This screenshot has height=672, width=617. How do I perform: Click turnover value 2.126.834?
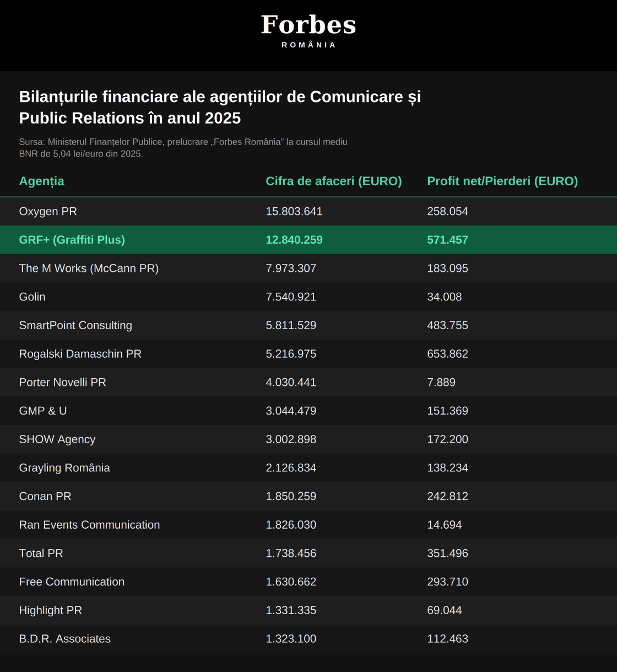pos(291,468)
